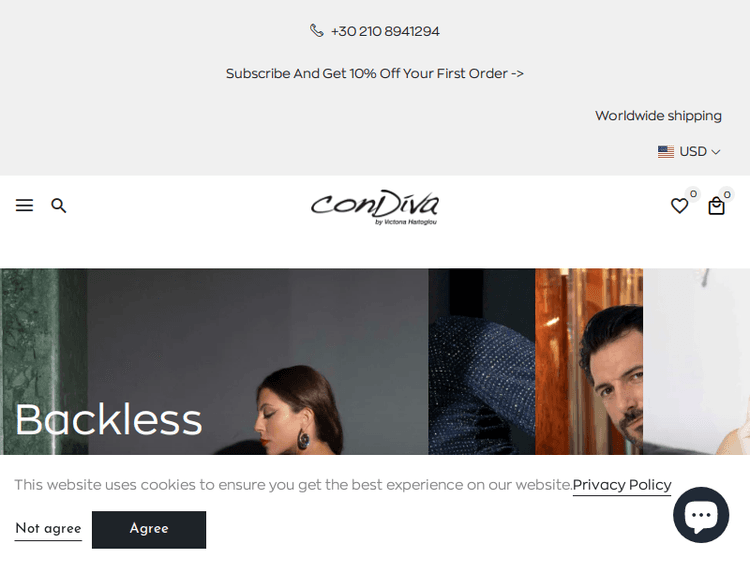Open the Privacy Policy link
This screenshot has width=750, height=563.
click(622, 485)
